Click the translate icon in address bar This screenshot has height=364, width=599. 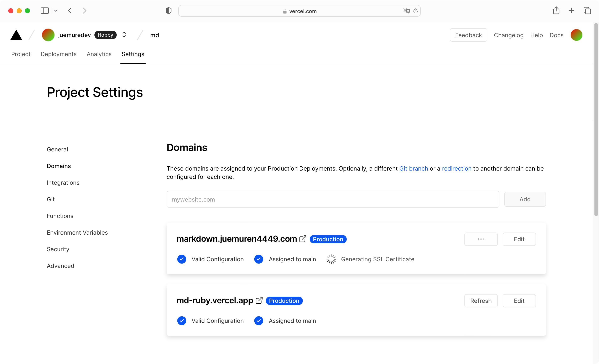[x=406, y=11]
